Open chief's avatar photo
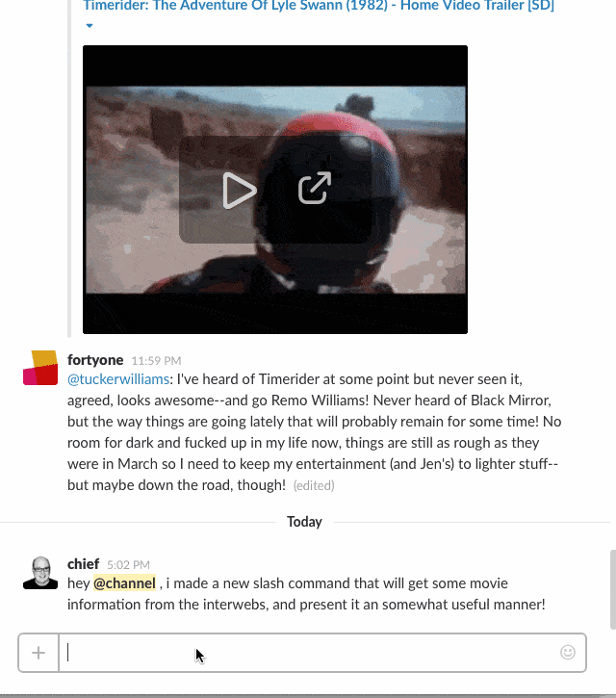This screenshot has height=698, width=616. click(40, 572)
